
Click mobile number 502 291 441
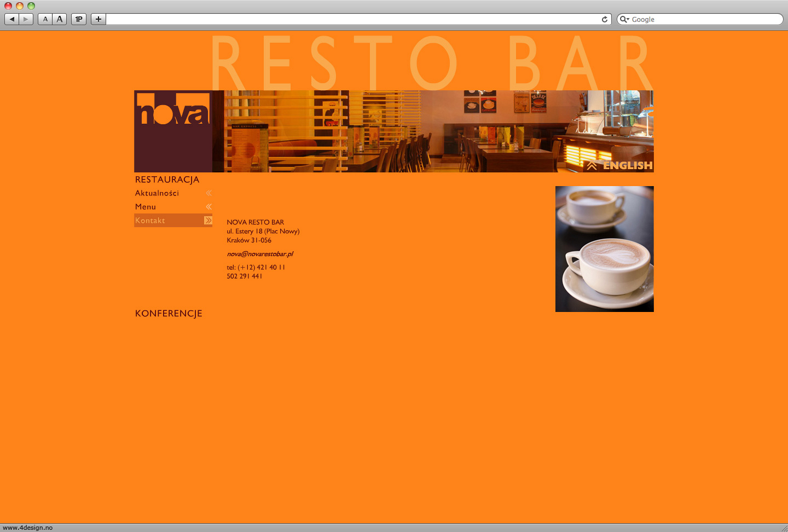[245, 276]
